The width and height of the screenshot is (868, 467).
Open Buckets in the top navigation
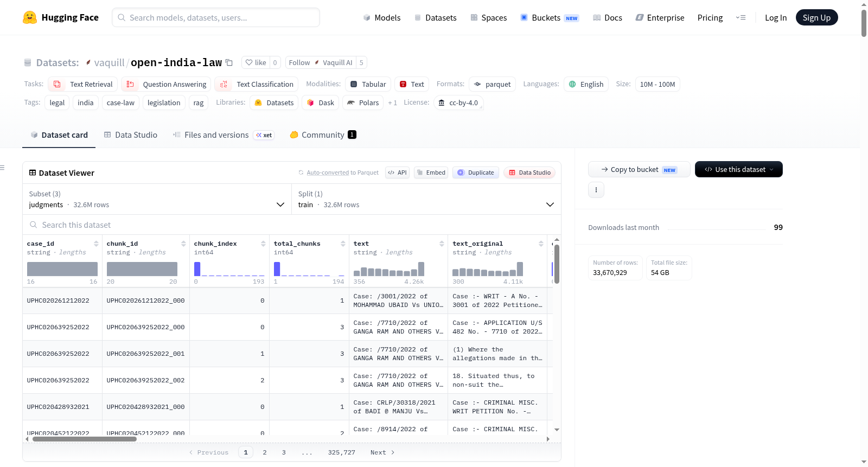[x=550, y=17]
